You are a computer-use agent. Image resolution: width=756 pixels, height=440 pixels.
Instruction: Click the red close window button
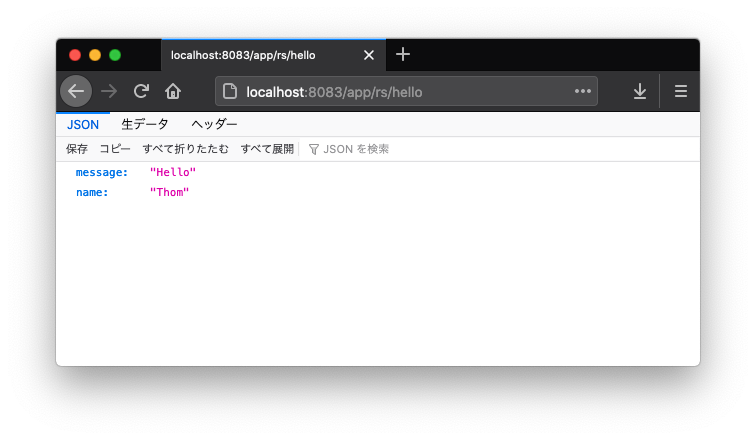[75, 55]
